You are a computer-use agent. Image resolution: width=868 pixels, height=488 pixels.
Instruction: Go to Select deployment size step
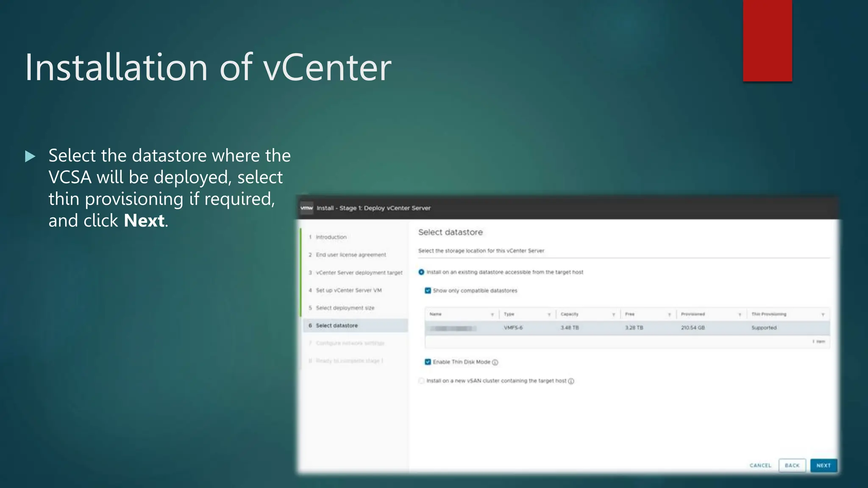(341, 308)
